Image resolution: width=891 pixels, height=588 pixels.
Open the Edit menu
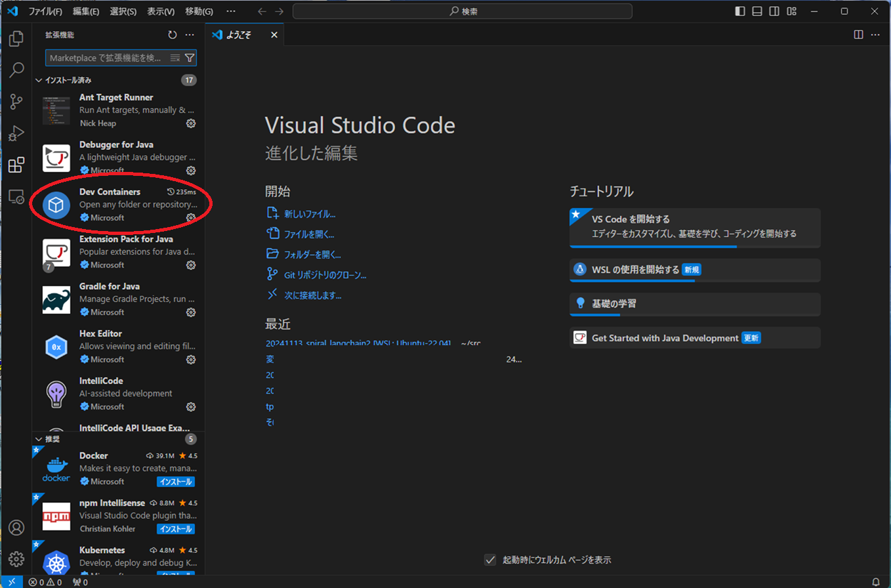[x=86, y=11]
